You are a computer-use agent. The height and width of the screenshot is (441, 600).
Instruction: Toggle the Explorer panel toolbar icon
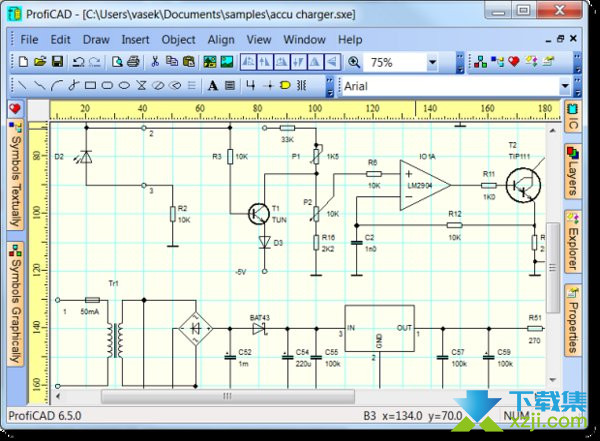pyautogui.click(x=531, y=62)
